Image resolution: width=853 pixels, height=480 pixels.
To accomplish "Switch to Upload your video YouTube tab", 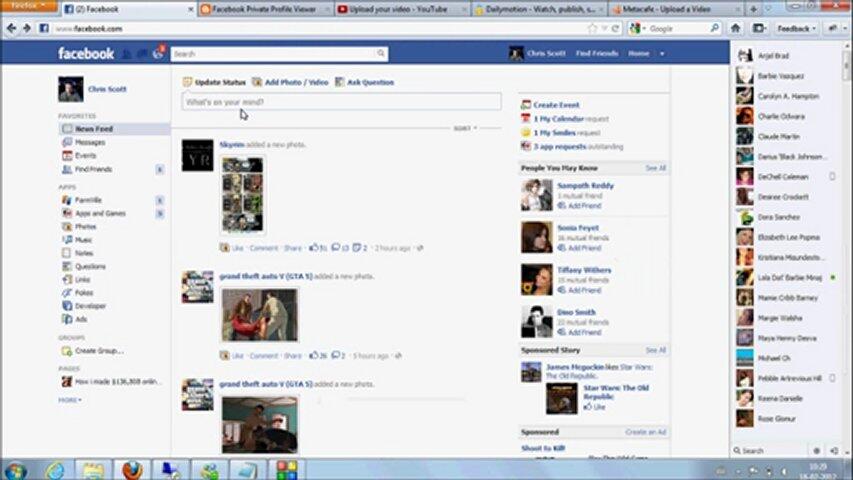I will pyautogui.click(x=401, y=9).
